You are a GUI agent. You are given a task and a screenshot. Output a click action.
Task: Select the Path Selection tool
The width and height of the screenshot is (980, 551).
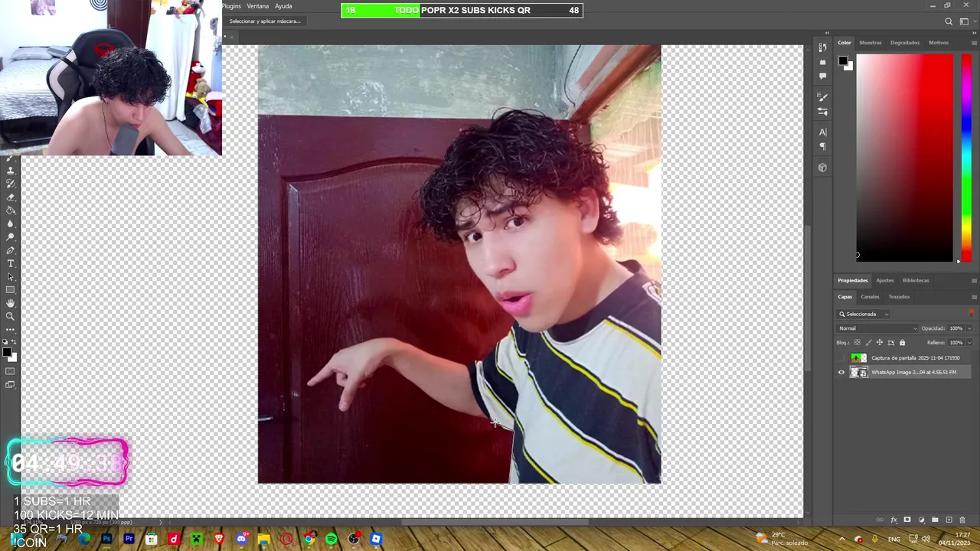11,277
